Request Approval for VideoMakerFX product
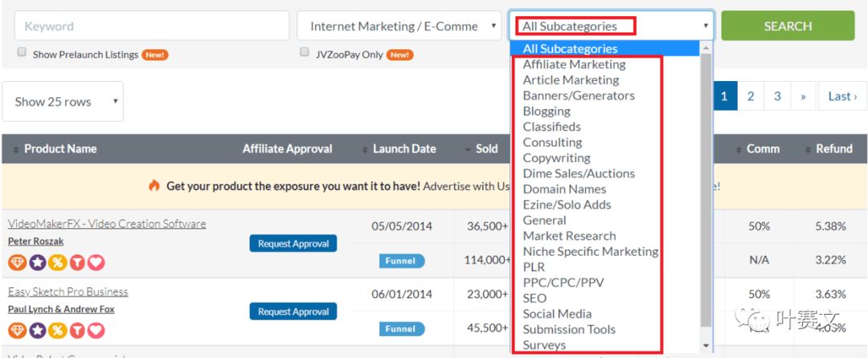Viewport: 868px width, 358px height. coord(293,244)
